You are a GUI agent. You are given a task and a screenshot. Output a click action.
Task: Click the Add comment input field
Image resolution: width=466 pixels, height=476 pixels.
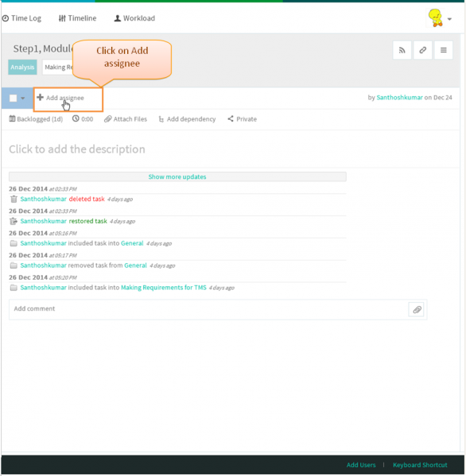coord(208,309)
